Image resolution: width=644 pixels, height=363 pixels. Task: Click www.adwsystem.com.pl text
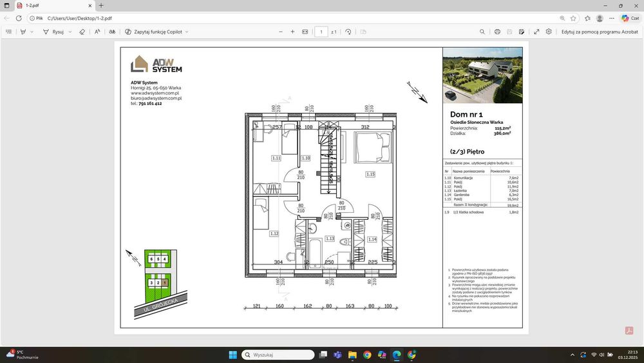[x=155, y=93]
